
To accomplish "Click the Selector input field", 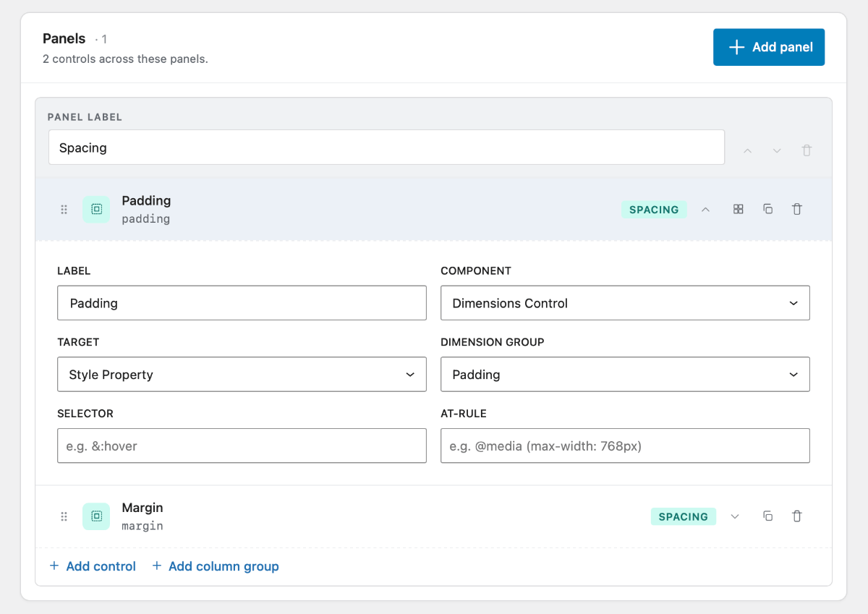I will 242,446.
